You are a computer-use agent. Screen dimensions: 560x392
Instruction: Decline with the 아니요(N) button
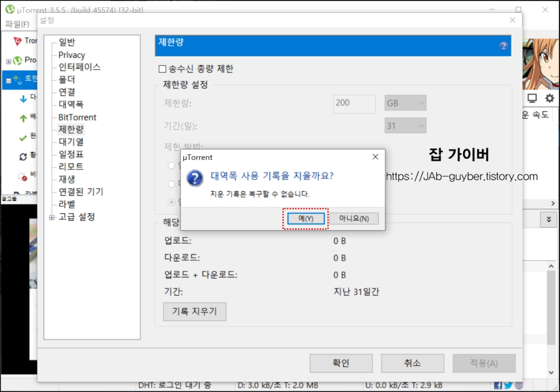pos(354,218)
